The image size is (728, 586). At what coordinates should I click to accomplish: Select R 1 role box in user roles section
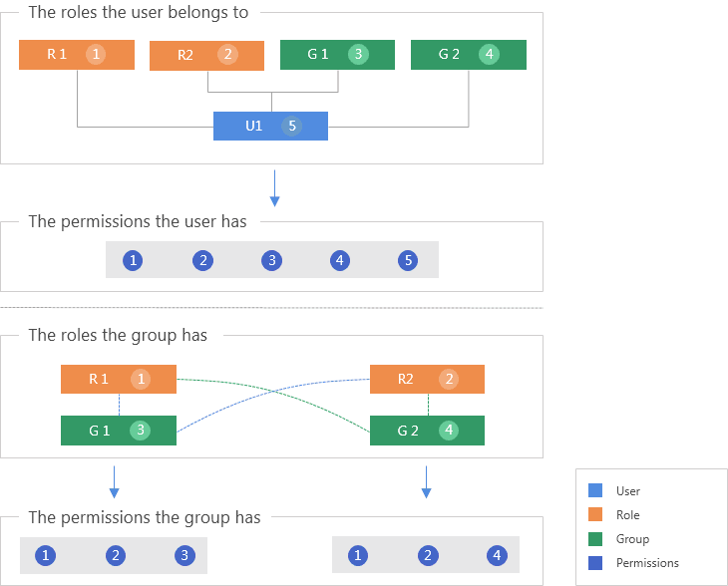point(77,54)
